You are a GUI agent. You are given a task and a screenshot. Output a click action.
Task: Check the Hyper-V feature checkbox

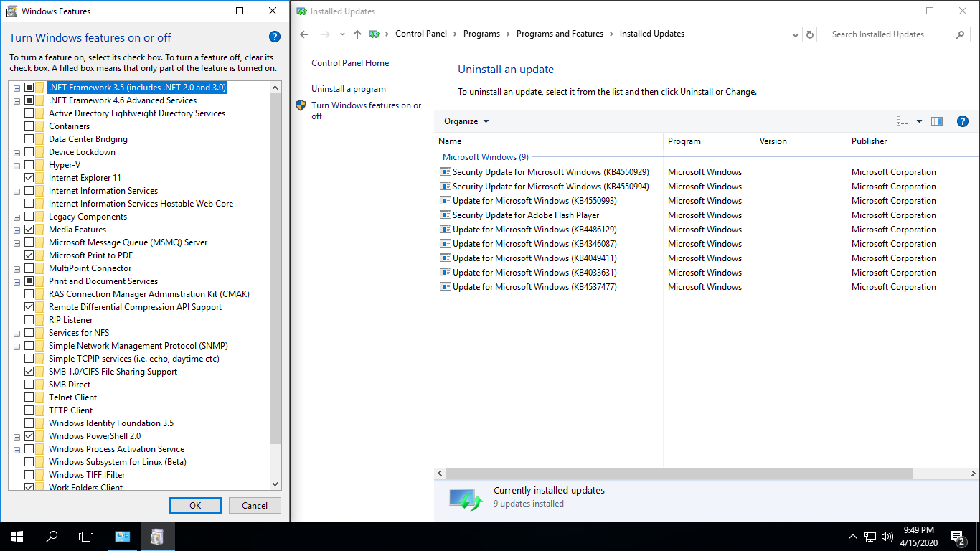pyautogui.click(x=29, y=165)
